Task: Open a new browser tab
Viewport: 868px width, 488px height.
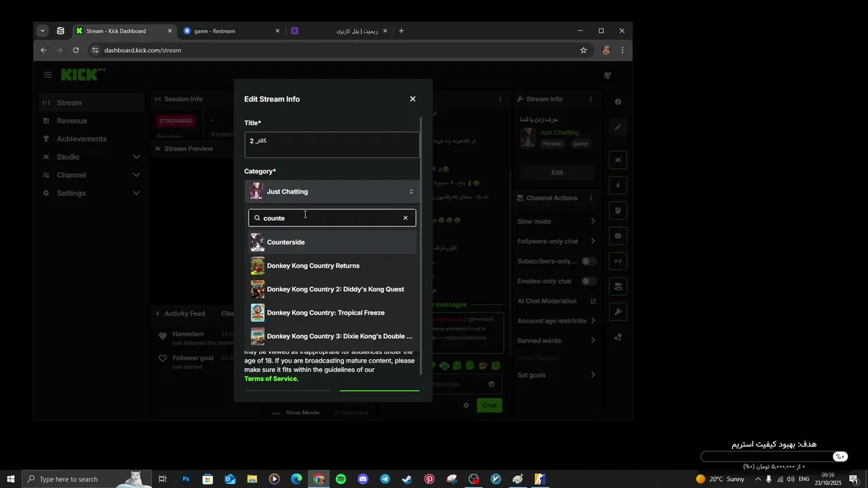Action: click(401, 30)
